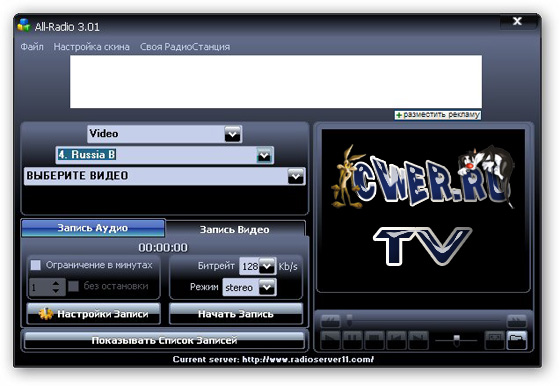Open the Битрейт 128 dropdown
This screenshot has width=560, height=386.
(x=266, y=266)
